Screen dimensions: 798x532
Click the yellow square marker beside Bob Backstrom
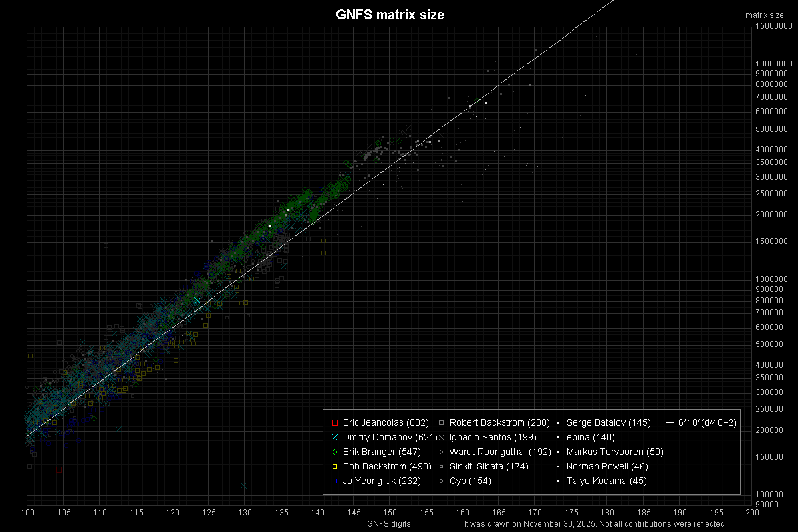[334, 466]
